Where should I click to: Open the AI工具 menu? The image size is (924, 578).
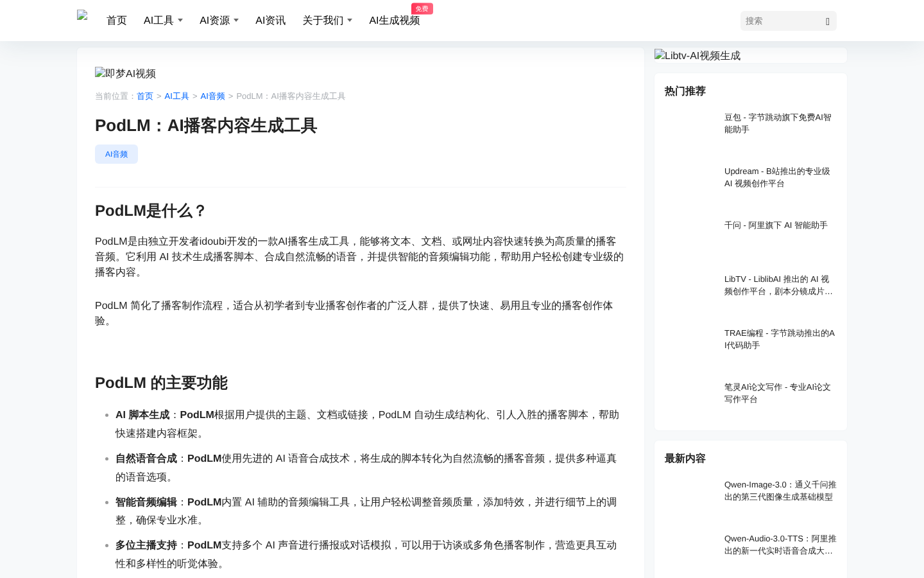coord(158,21)
